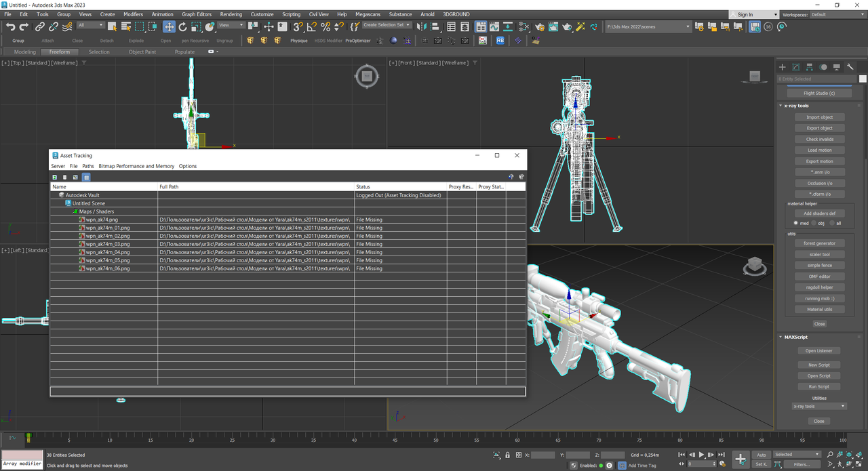This screenshot has height=471, width=868.
Task: Click the timeline slider at frame 0
Action: [28, 438]
